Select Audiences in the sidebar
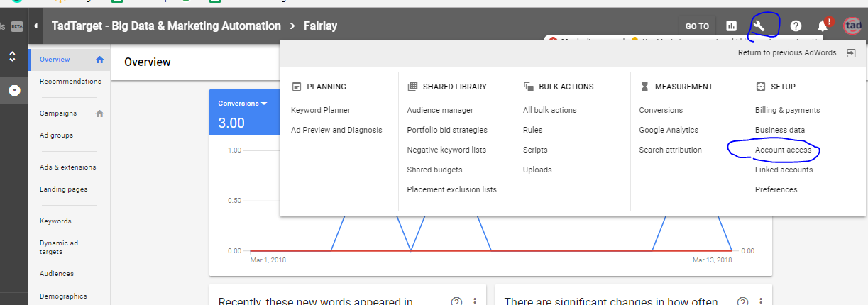The image size is (868, 305). pos(57,273)
